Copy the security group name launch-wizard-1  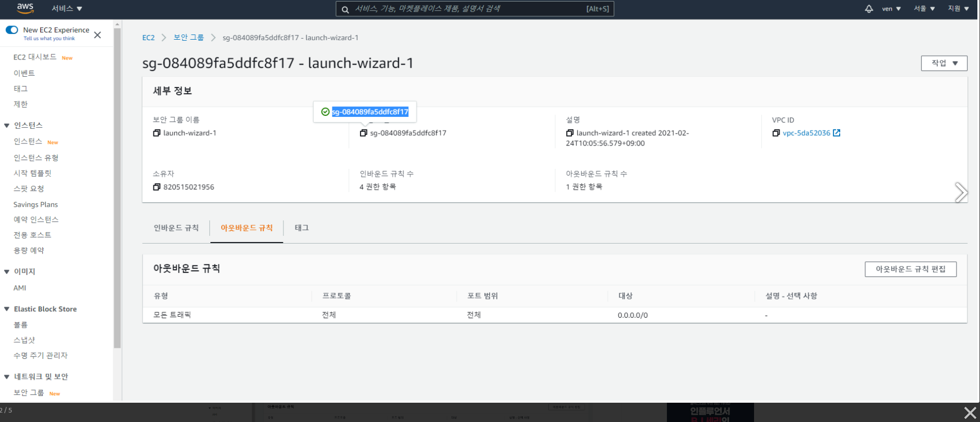157,133
